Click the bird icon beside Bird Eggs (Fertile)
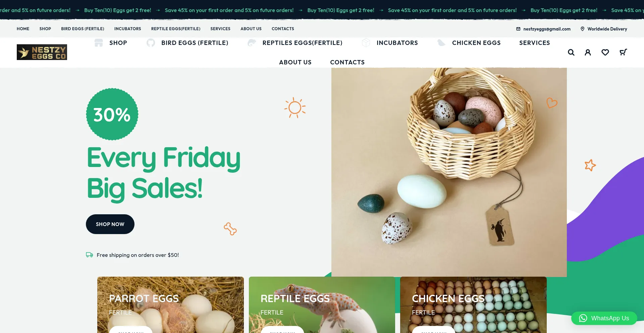The width and height of the screenshot is (644, 333). coord(151,43)
